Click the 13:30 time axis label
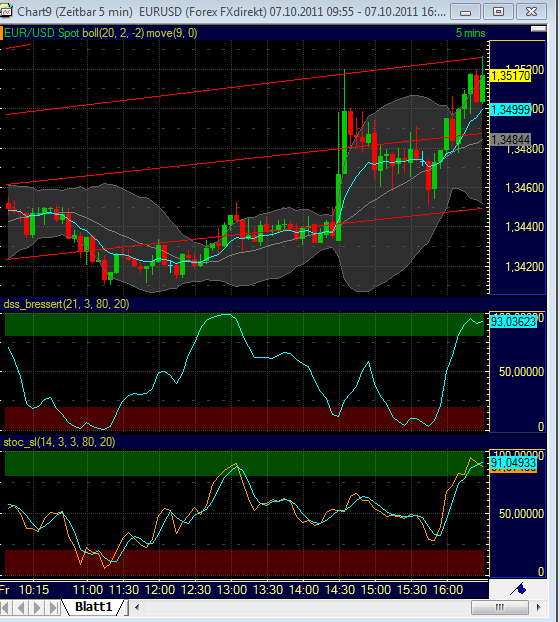Image resolution: width=560 pixels, height=622 pixels. 268,590
